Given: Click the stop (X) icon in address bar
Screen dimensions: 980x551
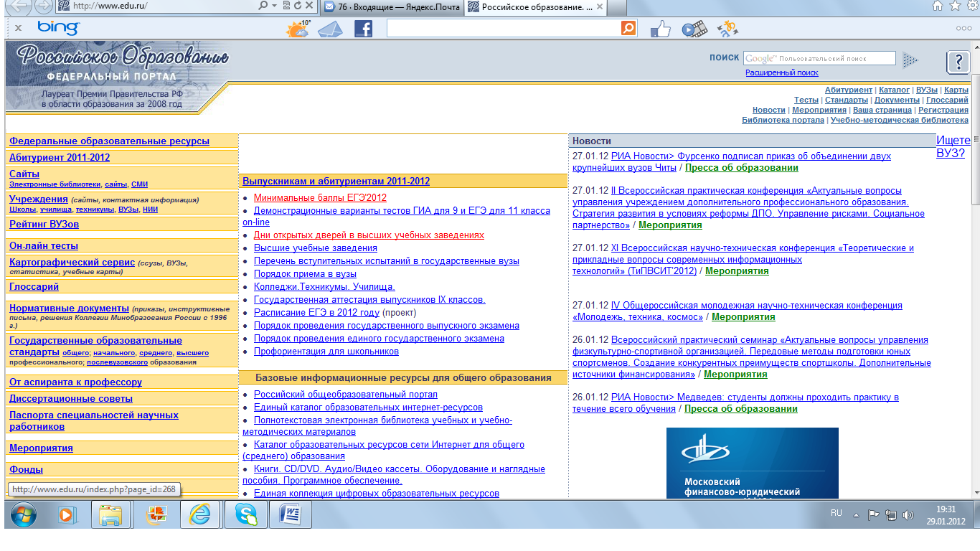Looking at the screenshot, I should (309, 6).
